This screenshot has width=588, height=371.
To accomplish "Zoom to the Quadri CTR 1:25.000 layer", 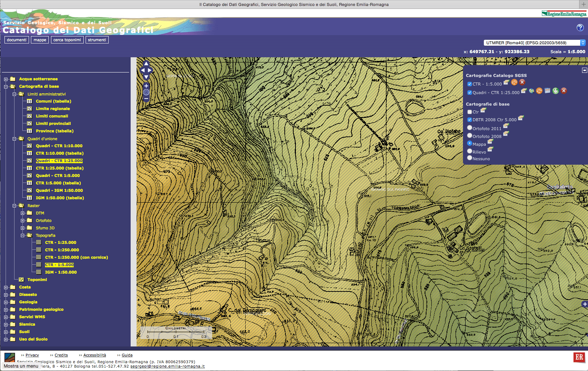I will pyautogui.click(x=531, y=91).
